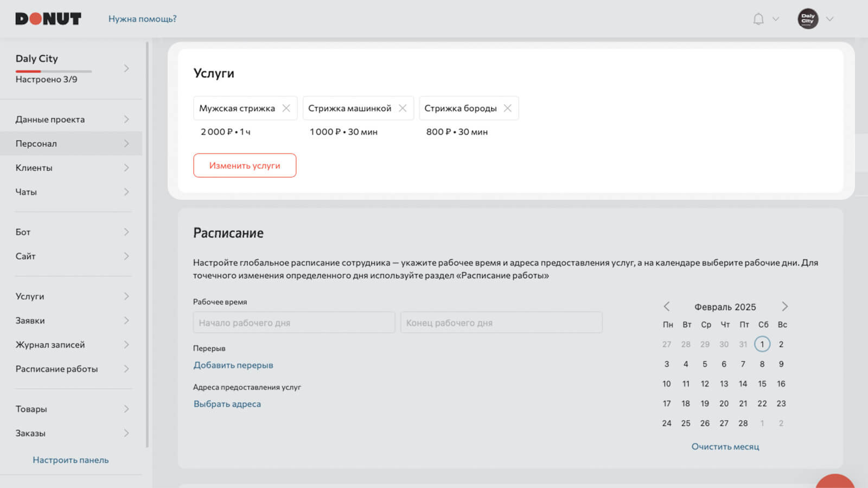Viewport: 868px width, 488px height.
Task: Open Журнал записей in the sidebar
Action: click(71, 345)
